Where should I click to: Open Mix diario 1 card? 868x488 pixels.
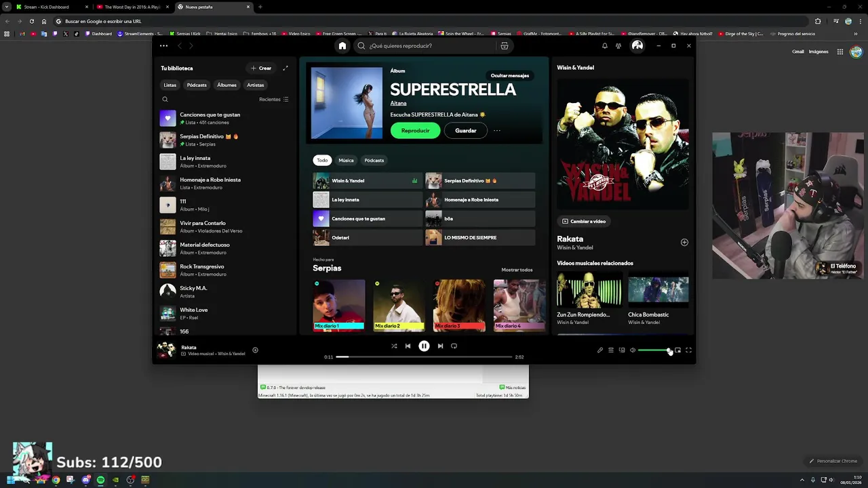tap(339, 305)
